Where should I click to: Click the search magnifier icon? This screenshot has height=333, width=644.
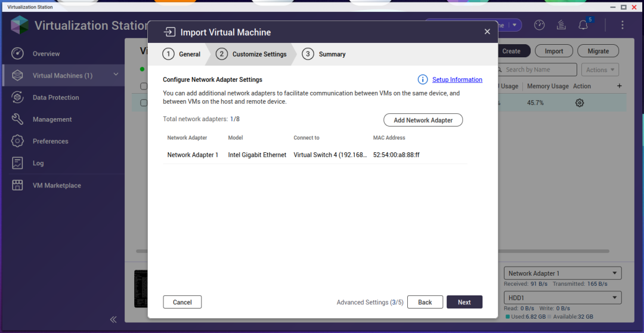coord(500,69)
